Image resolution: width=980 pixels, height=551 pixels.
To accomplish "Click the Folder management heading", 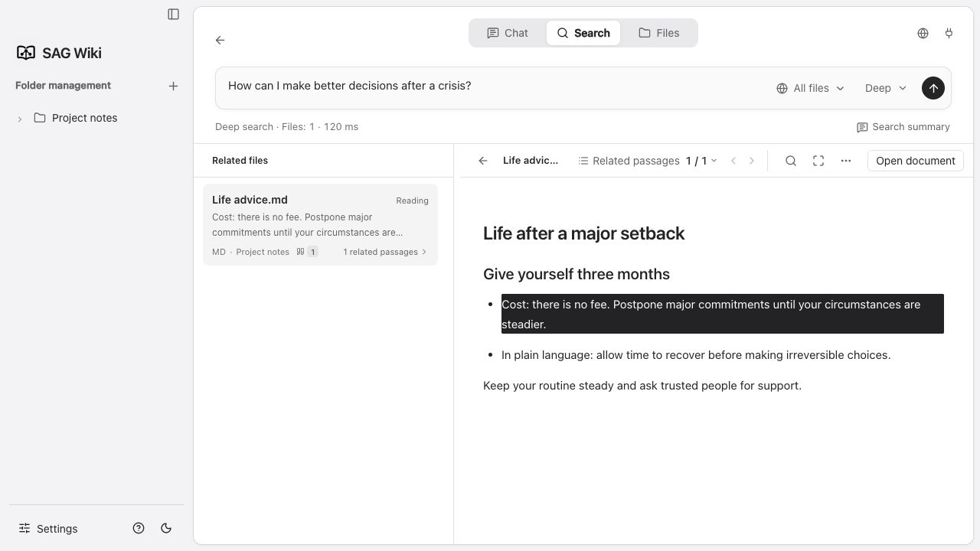I will point(63,86).
